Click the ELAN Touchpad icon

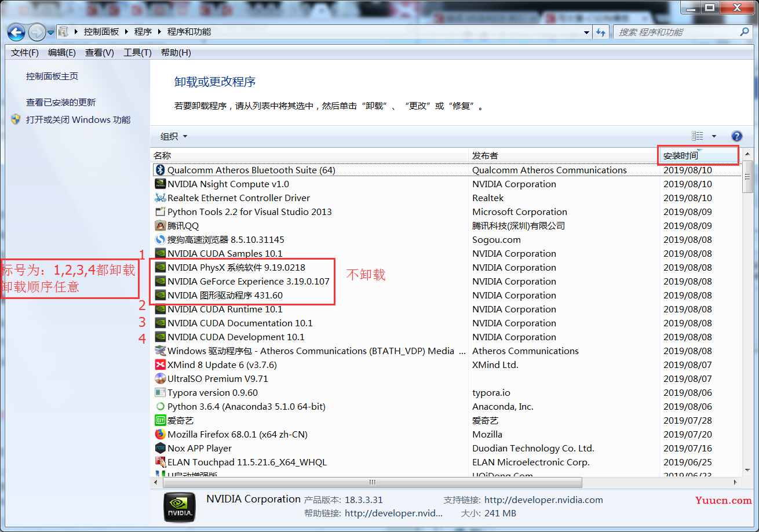coord(160,462)
